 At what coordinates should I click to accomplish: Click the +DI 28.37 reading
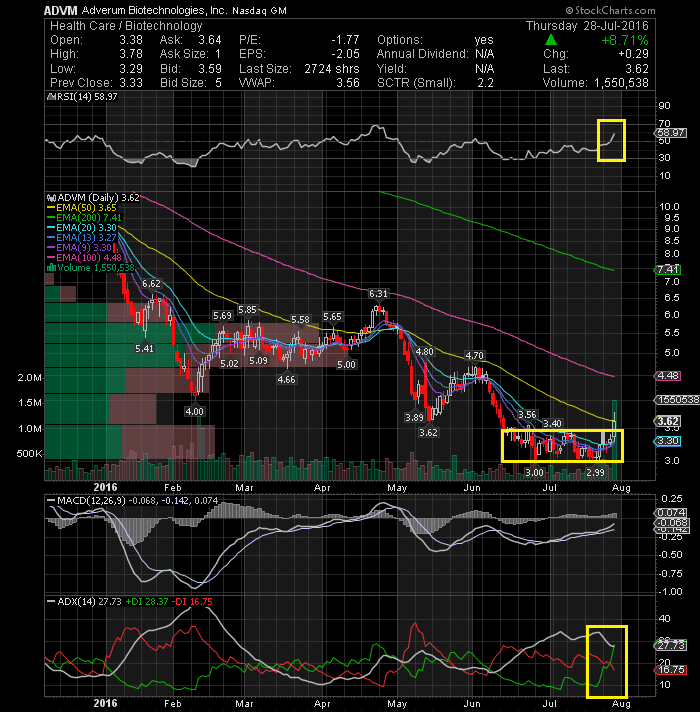tap(147, 602)
